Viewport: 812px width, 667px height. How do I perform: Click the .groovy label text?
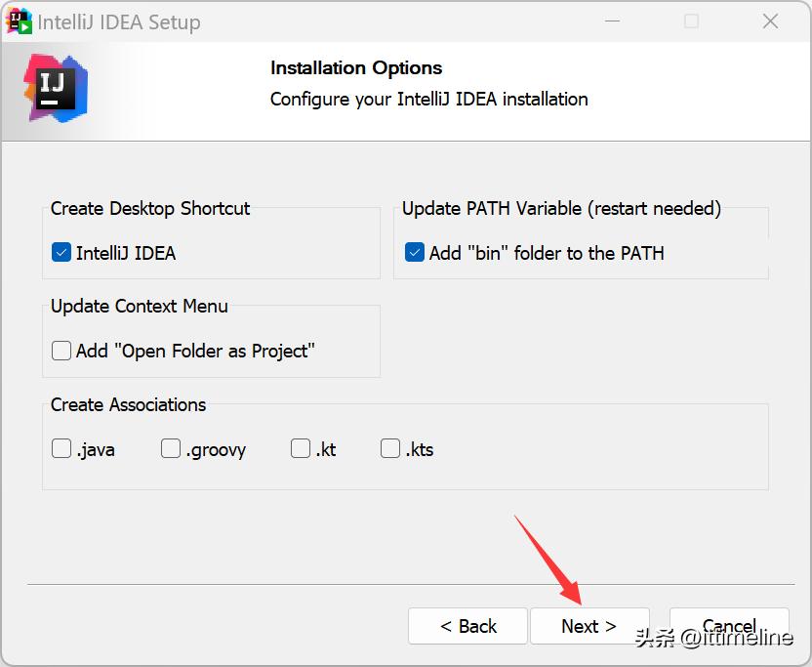[x=216, y=450]
